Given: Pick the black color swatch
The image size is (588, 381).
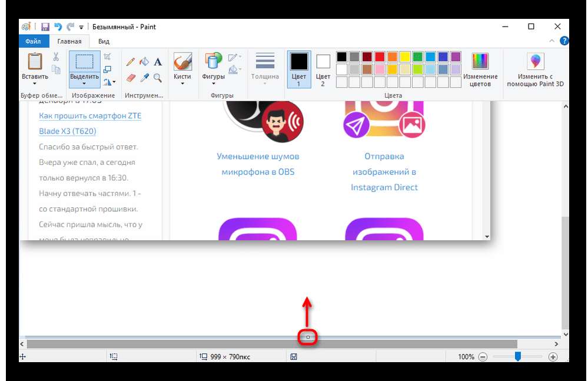Looking at the screenshot, I should (x=341, y=57).
